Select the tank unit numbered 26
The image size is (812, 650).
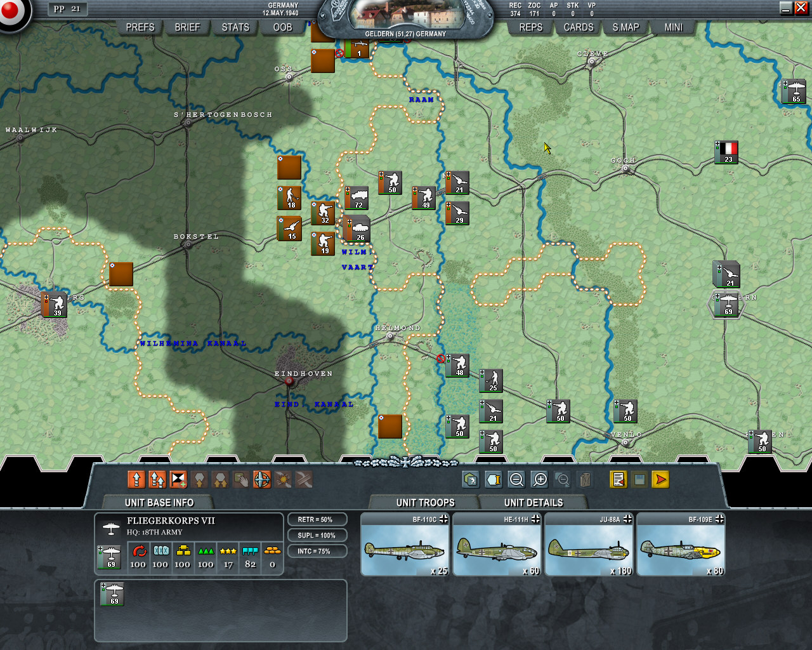click(358, 230)
